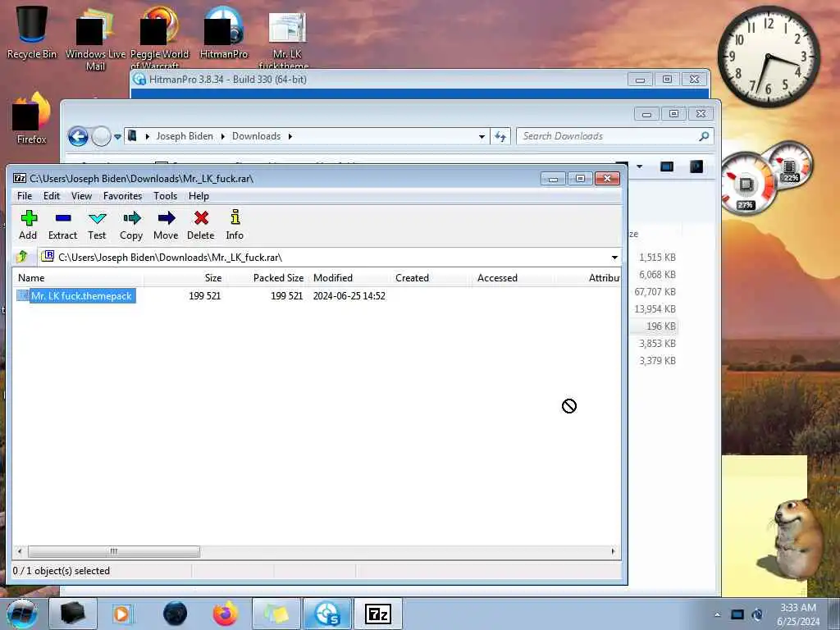Show hidden system tray icons

tap(717, 614)
